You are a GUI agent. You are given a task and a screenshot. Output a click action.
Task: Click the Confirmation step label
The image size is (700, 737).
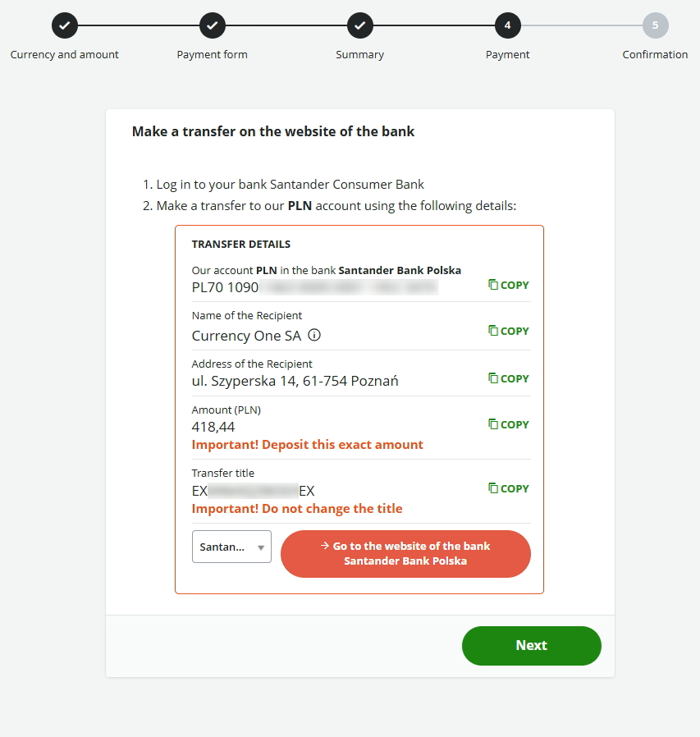(655, 55)
